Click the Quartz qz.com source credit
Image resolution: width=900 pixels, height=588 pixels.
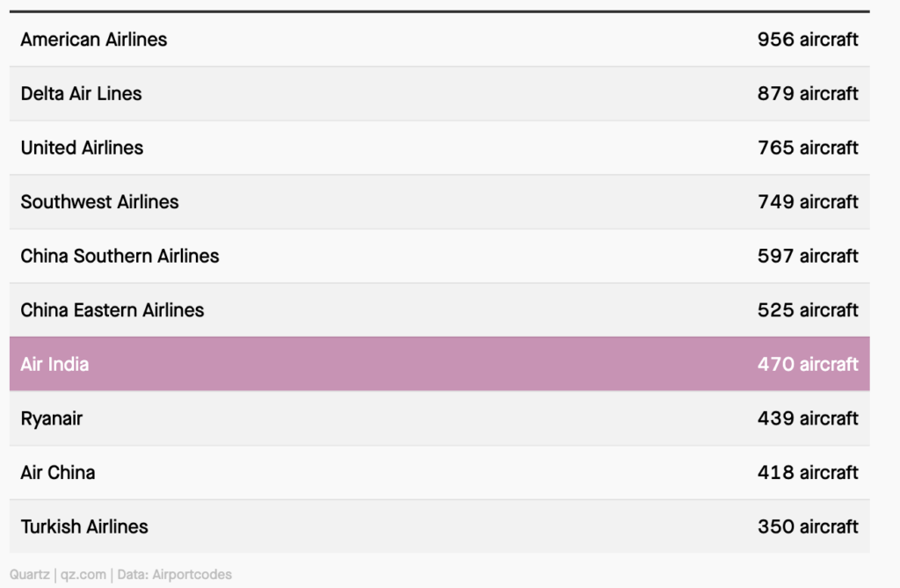click(57, 575)
